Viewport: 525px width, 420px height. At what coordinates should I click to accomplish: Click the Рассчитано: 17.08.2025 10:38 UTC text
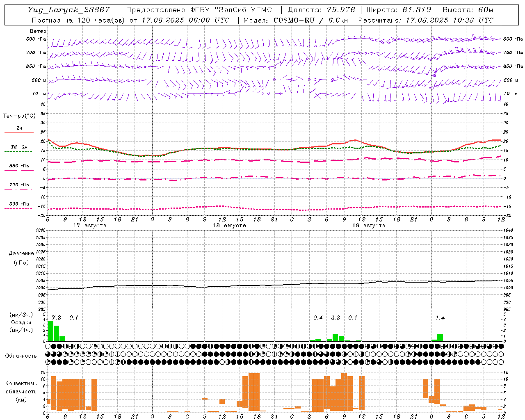coord(426,20)
